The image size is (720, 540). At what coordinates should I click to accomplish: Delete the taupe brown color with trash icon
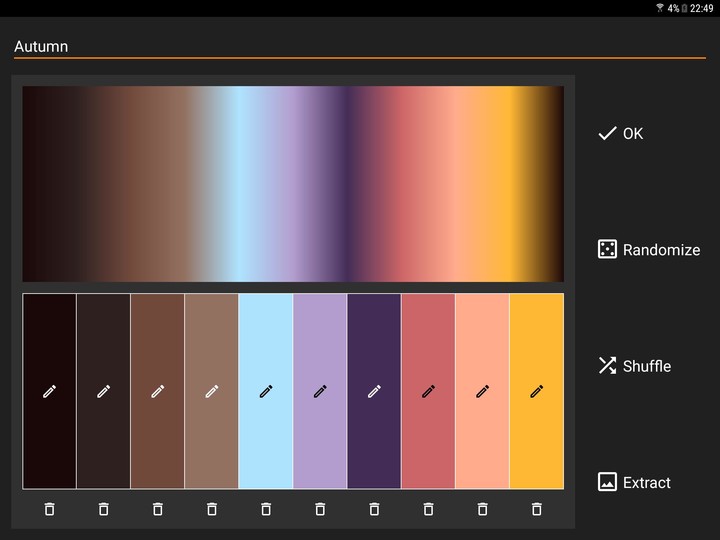click(212, 509)
